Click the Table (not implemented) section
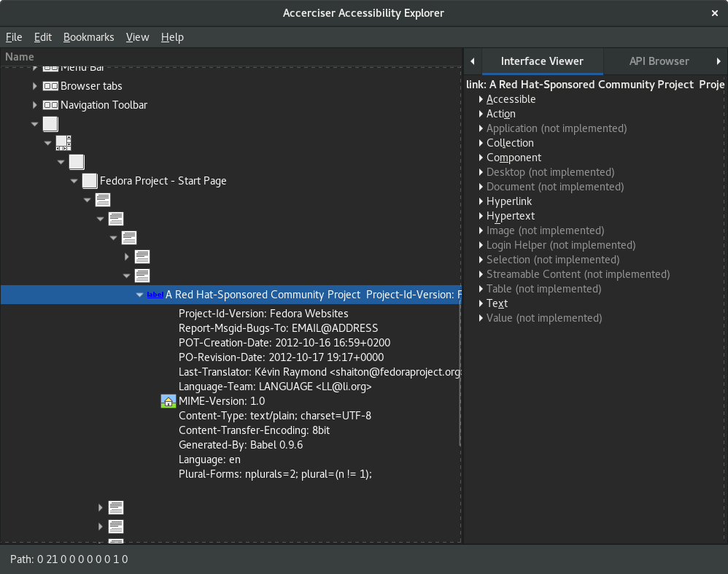 [x=543, y=289]
